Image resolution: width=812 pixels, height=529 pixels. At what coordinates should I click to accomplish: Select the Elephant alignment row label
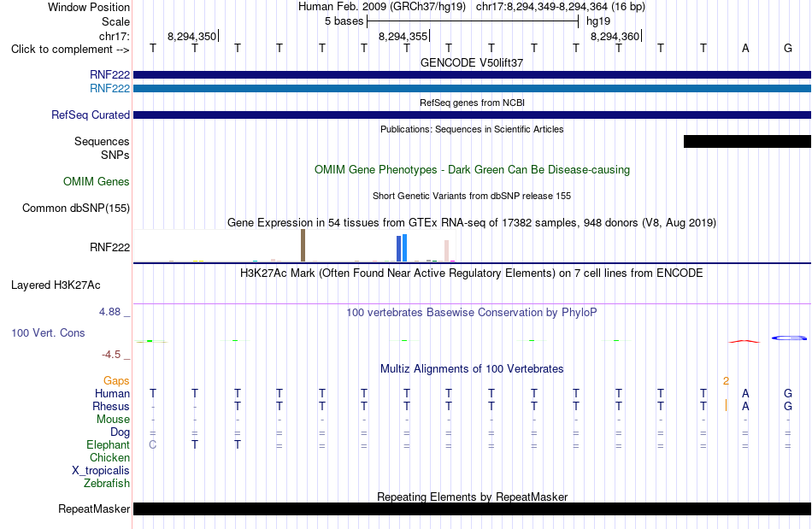[x=109, y=444]
